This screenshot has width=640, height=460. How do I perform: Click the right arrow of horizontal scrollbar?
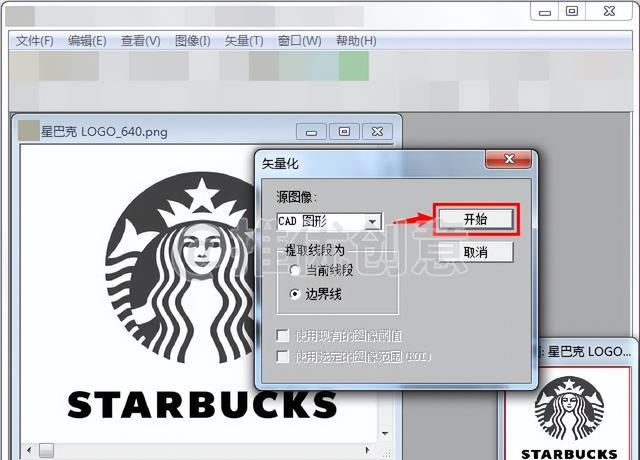(x=367, y=450)
